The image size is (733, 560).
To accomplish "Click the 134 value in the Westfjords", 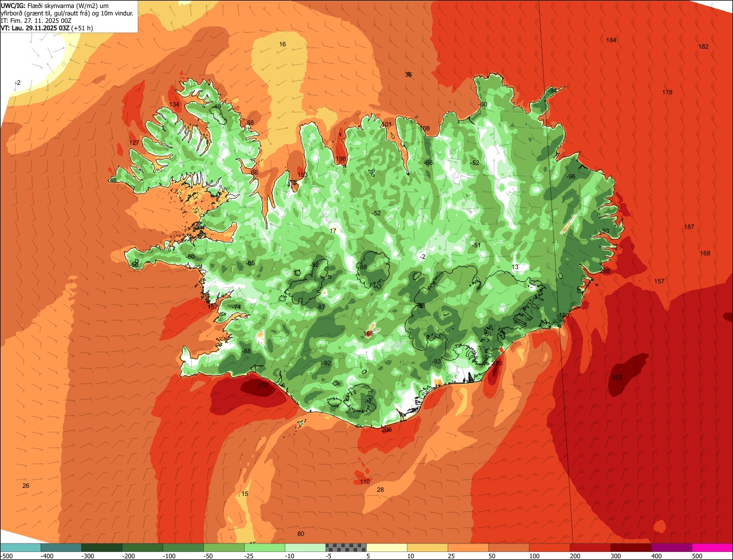I will [175, 104].
